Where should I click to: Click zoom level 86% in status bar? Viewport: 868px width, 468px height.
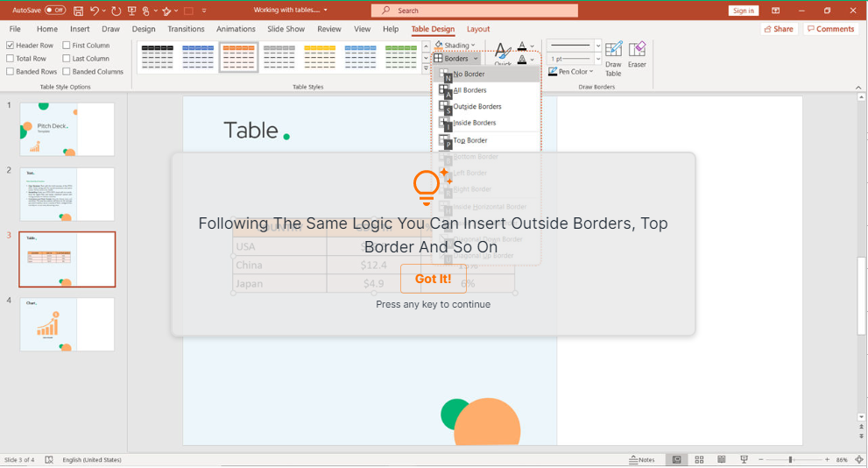[x=842, y=460]
